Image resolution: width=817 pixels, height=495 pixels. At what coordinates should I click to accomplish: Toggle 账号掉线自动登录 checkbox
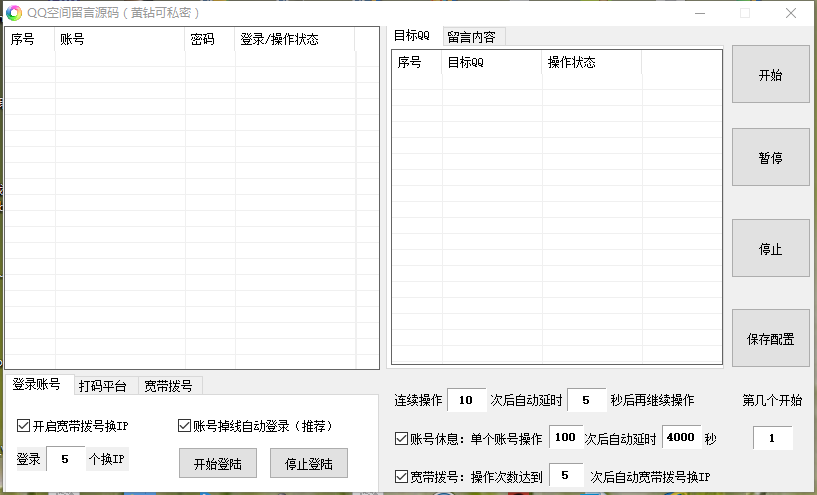pos(184,426)
